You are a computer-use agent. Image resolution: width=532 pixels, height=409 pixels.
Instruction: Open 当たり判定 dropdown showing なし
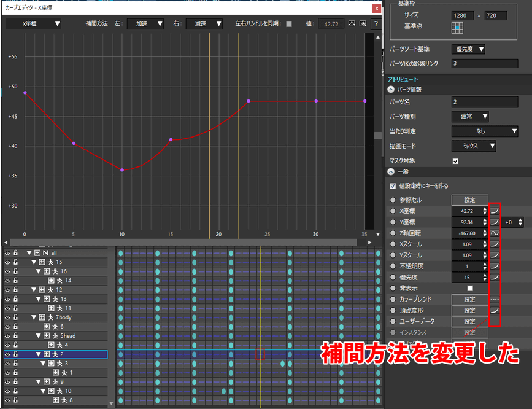point(485,131)
